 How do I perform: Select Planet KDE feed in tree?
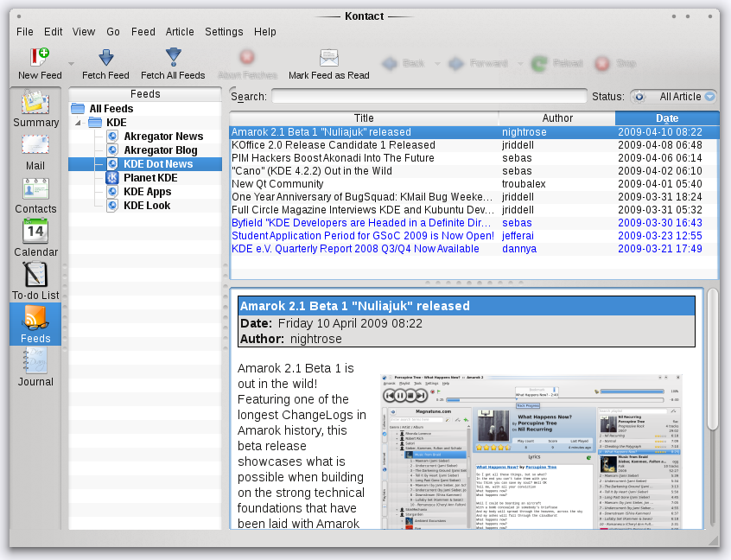(x=150, y=178)
